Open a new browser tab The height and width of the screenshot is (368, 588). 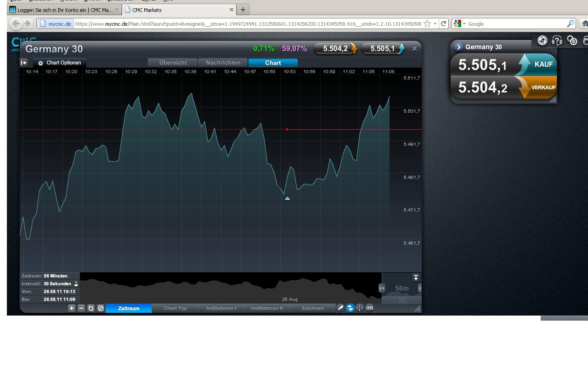243,10
